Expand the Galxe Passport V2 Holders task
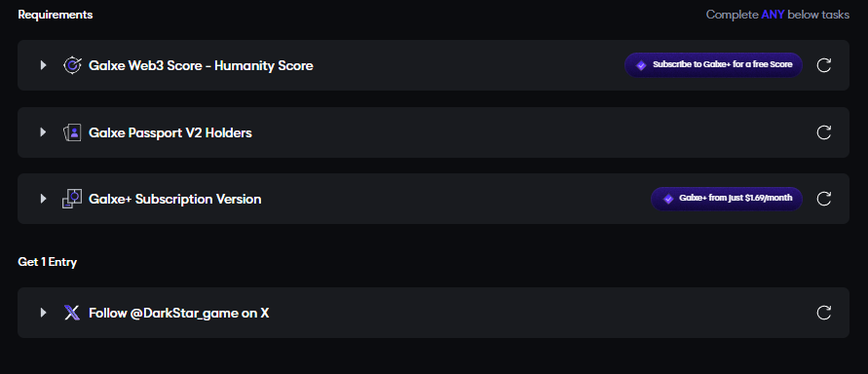The height and width of the screenshot is (374, 868). pyautogui.click(x=43, y=132)
